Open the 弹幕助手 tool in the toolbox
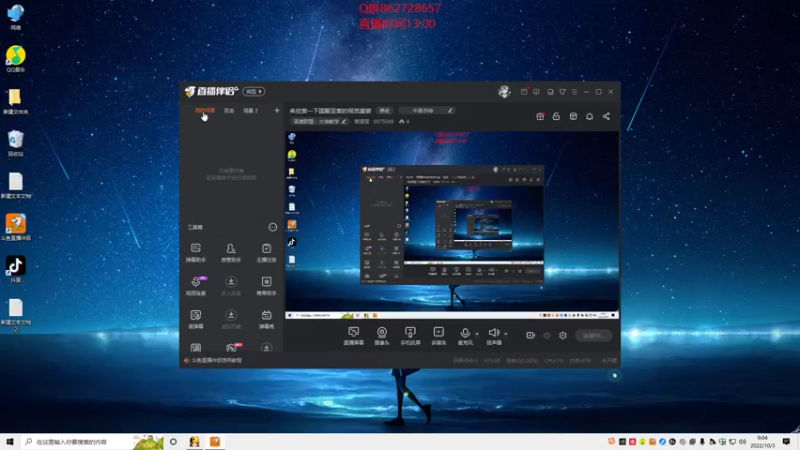The image size is (800, 450). click(x=195, y=252)
